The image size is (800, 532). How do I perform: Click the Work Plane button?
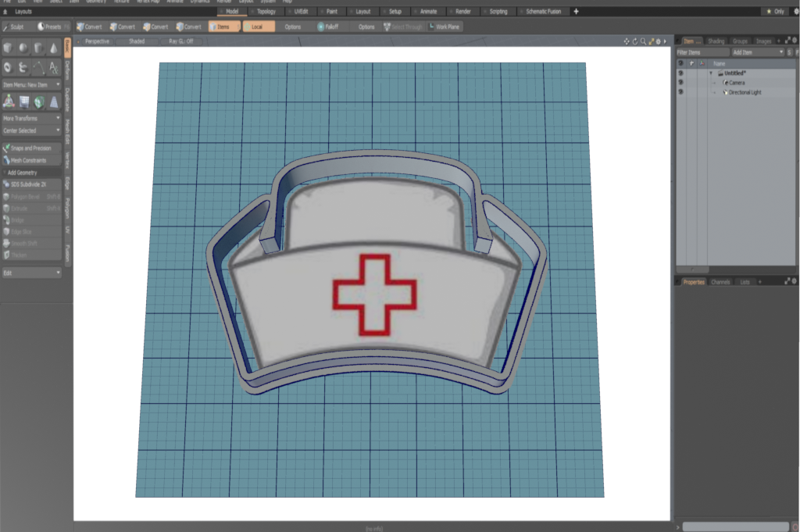[x=444, y=27]
